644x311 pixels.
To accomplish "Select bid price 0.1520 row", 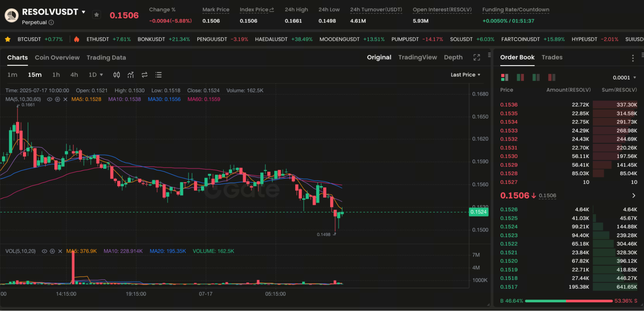I will point(569,261).
